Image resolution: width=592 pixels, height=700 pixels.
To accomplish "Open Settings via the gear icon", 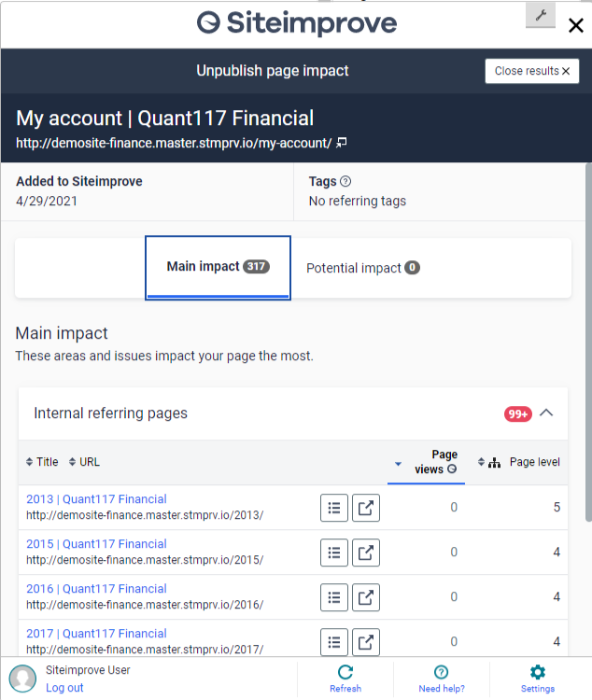I will (x=538, y=679).
